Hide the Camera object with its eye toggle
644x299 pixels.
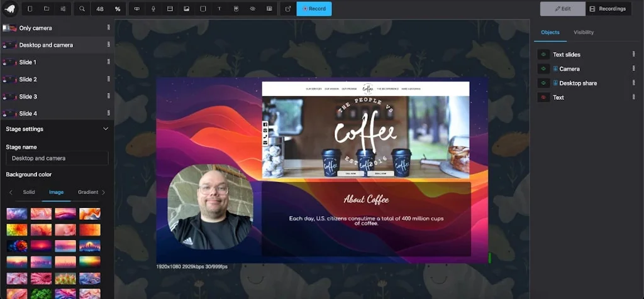(543, 68)
